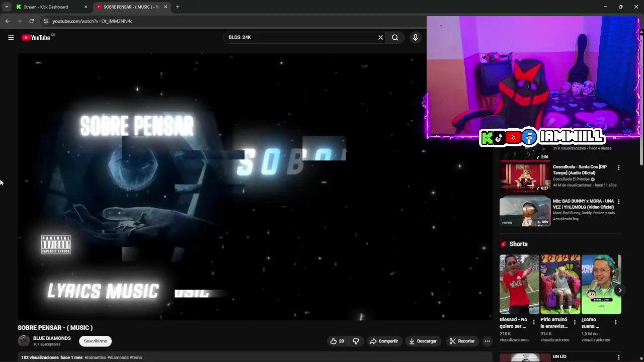644x362 pixels.
Task: Click the Descargar download button
Action: point(423,341)
